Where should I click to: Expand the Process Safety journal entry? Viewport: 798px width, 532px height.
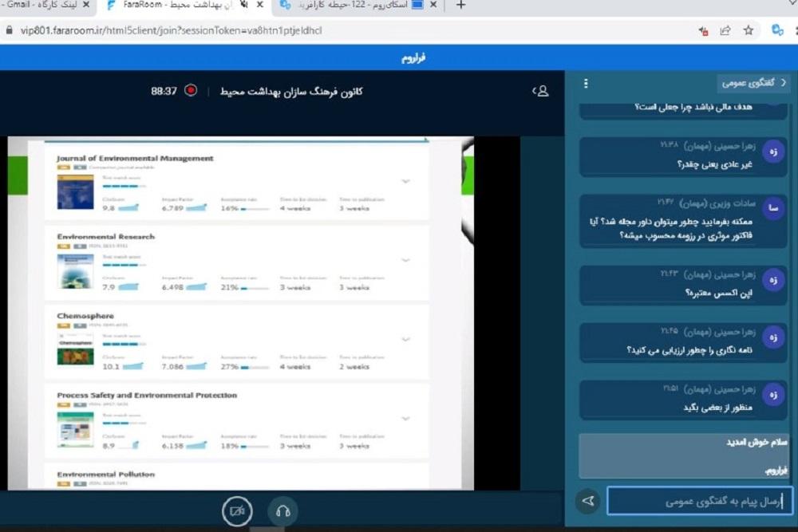click(x=405, y=419)
